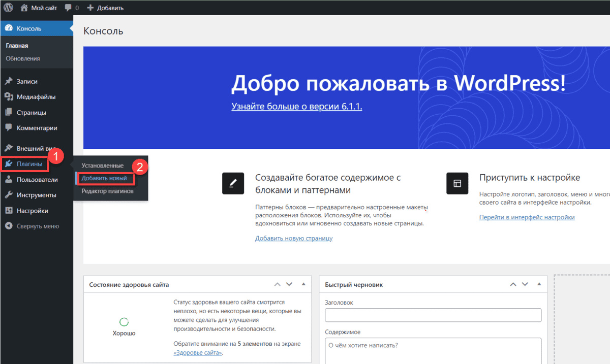This screenshot has width=610, height=364.
Task: Click the pushpin icon for Записи
Action: click(9, 81)
